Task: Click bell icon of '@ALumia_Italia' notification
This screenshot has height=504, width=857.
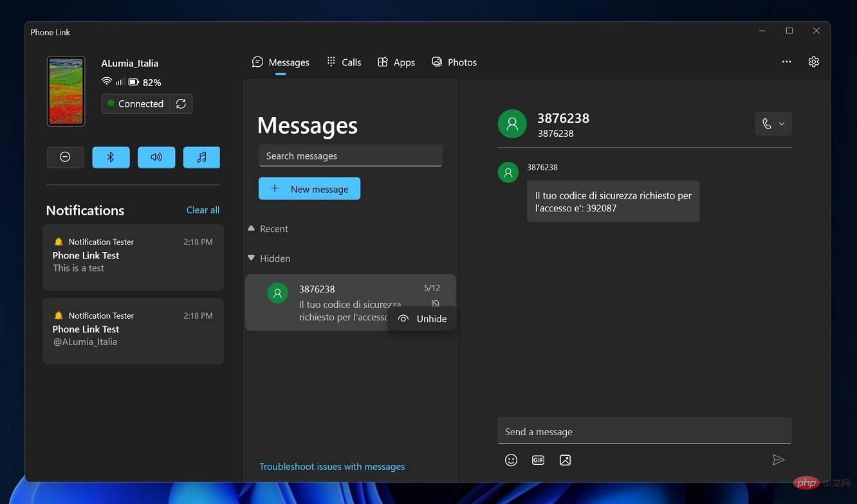Action: [59, 316]
